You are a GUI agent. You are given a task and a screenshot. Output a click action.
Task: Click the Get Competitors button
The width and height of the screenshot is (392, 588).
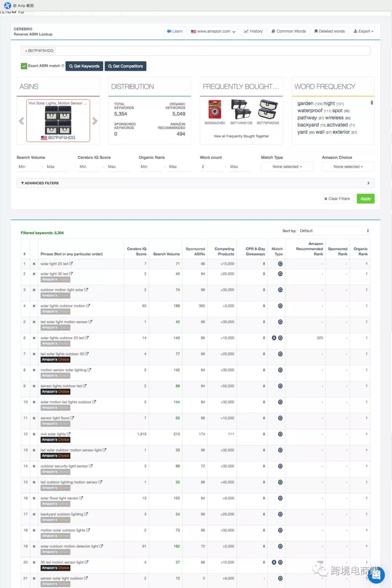point(126,66)
